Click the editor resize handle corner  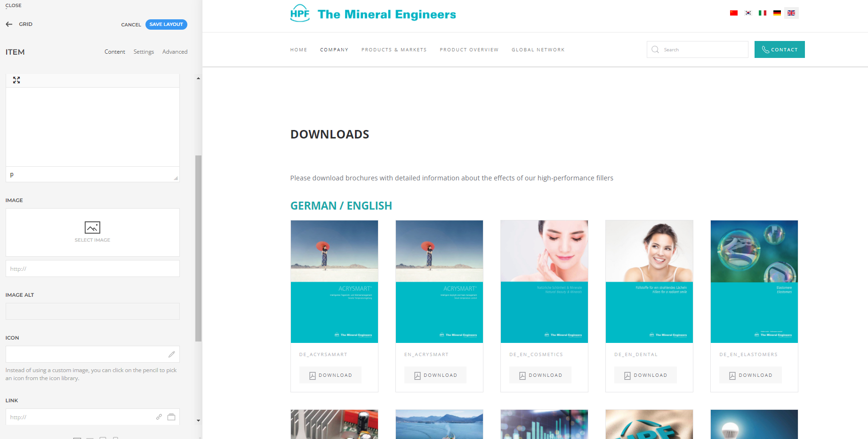[176, 178]
